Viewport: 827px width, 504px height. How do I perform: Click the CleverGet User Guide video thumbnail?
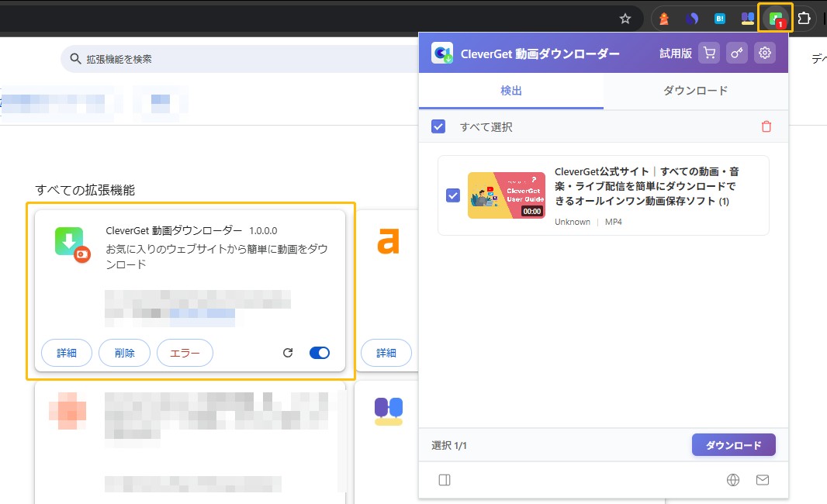click(507, 195)
